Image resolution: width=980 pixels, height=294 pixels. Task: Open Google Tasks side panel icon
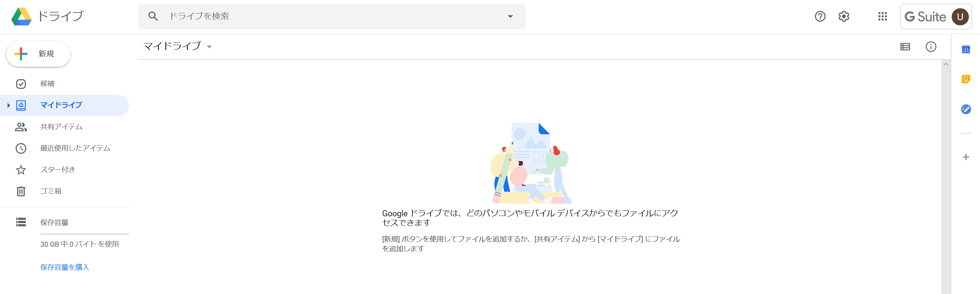click(x=966, y=109)
